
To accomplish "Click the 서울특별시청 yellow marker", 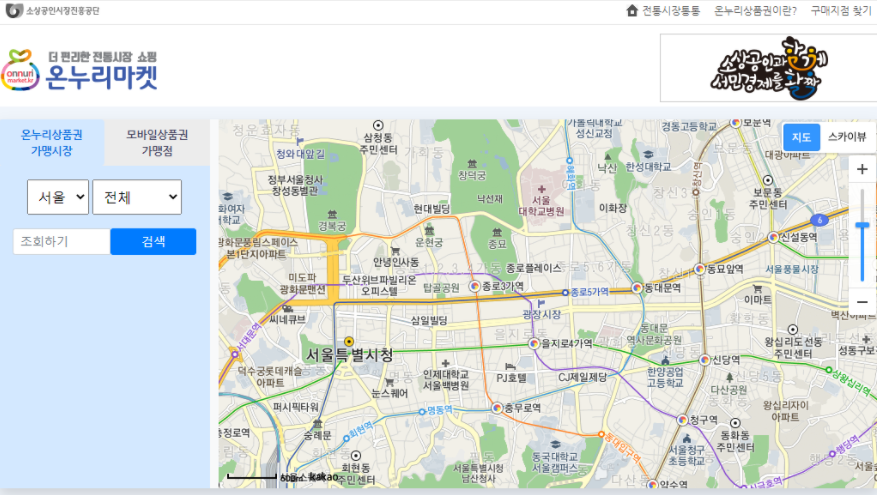I will (348, 341).
